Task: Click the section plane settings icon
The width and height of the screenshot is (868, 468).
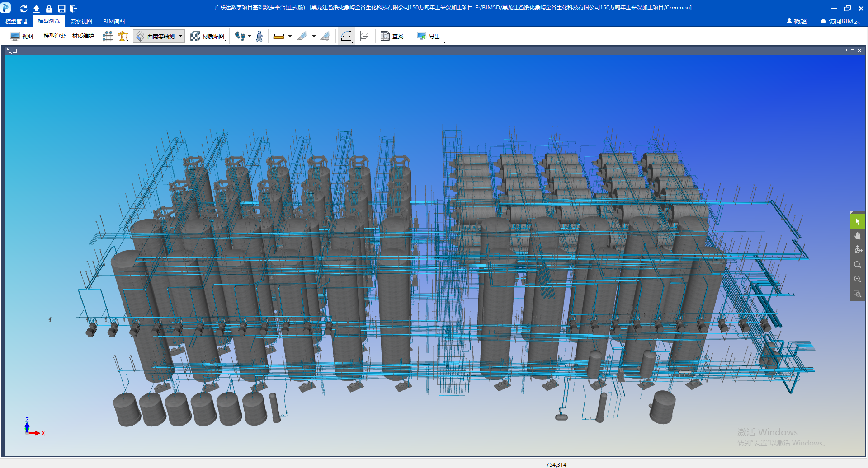Action: (x=325, y=36)
